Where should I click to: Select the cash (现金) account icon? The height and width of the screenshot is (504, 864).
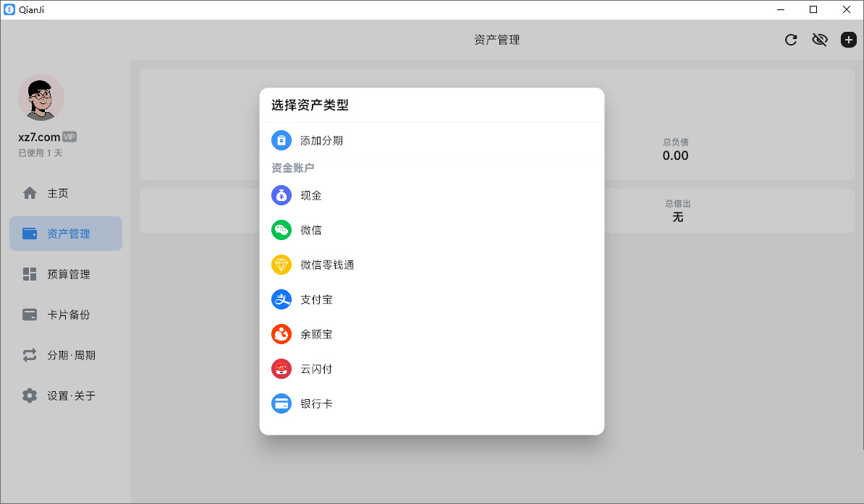(x=281, y=195)
